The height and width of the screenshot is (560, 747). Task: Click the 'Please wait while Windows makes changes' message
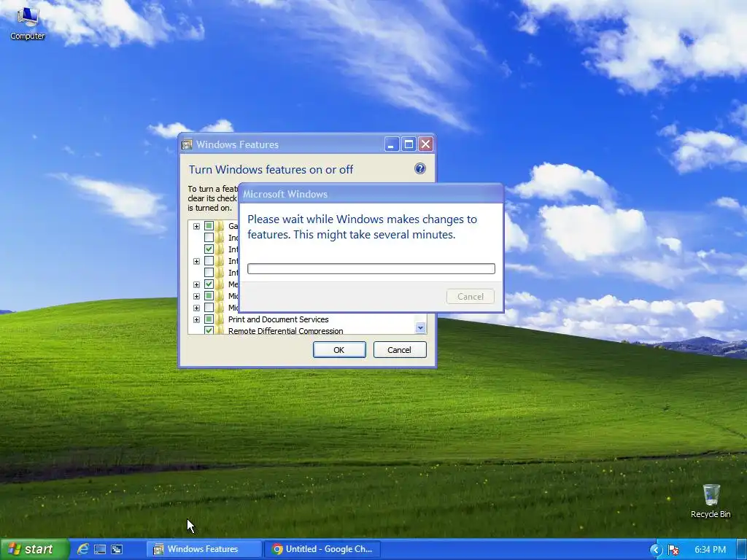click(362, 227)
